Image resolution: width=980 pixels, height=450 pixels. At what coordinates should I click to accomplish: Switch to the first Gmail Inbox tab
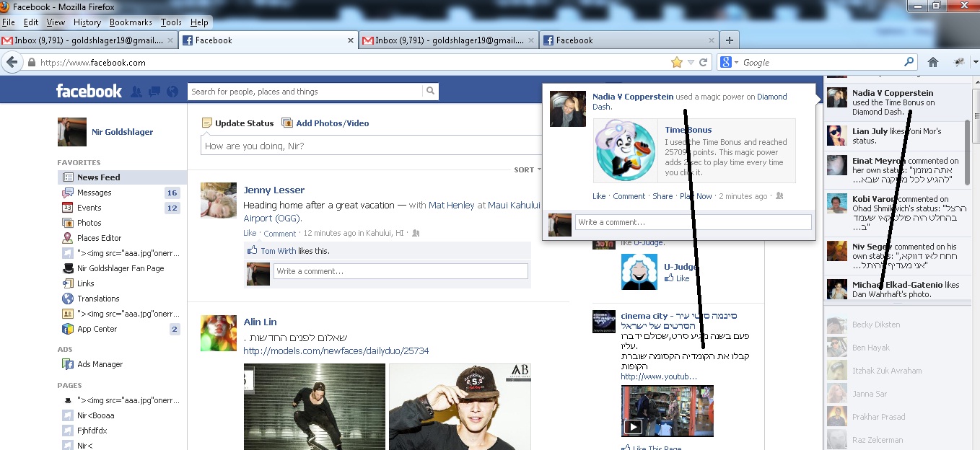tap(89, 40)
